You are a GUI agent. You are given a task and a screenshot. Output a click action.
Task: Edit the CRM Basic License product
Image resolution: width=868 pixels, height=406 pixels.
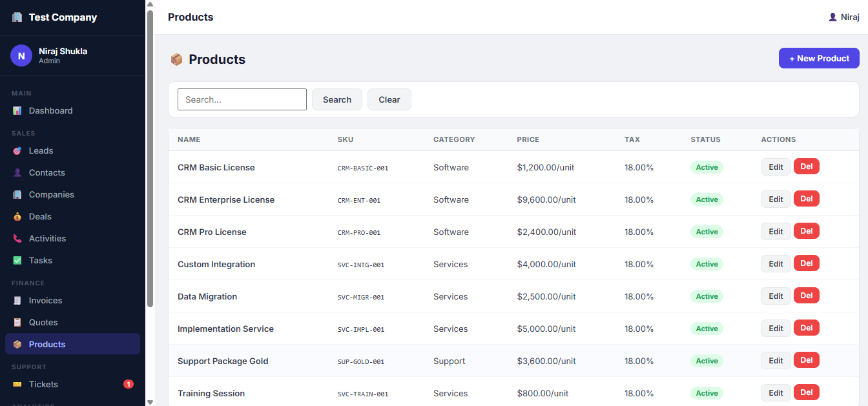(x=775, y=167)
